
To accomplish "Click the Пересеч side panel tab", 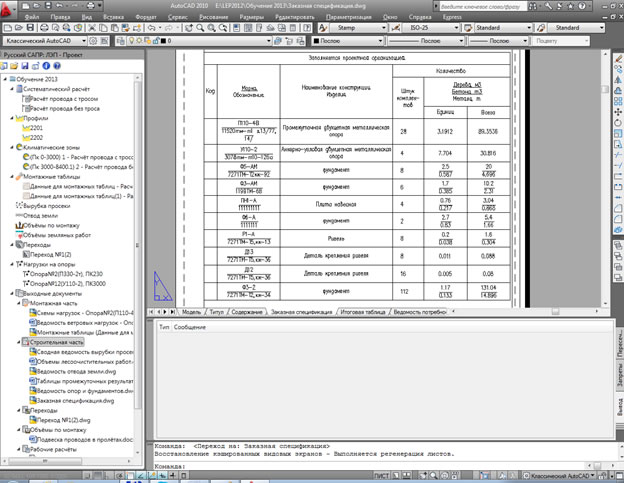I will pos(620,343).
